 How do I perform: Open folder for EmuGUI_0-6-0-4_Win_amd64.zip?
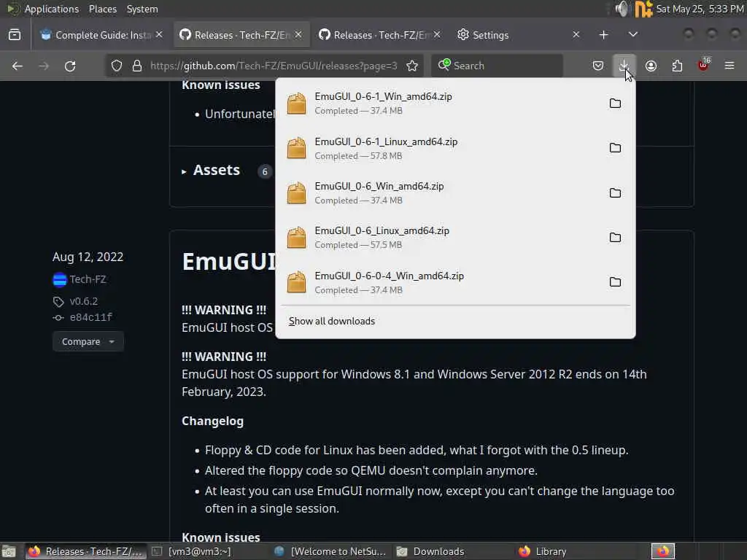[615, 282]
